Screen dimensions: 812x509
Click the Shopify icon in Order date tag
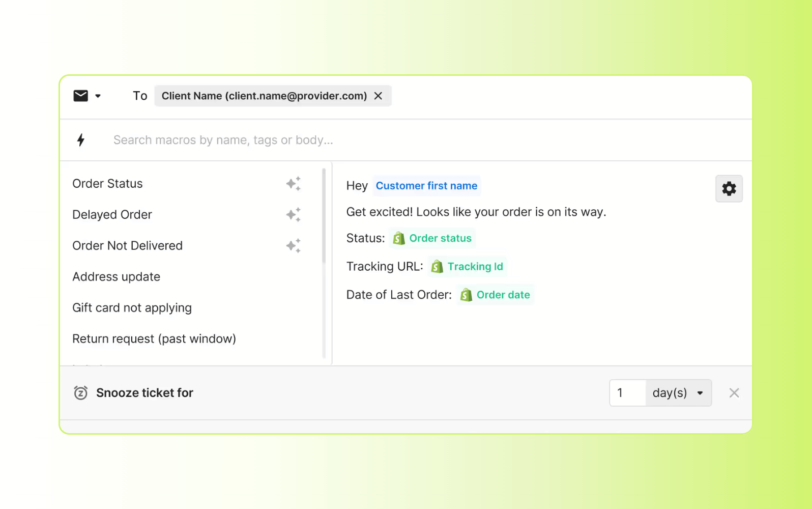pyautogui.click(x=466, y=295)
